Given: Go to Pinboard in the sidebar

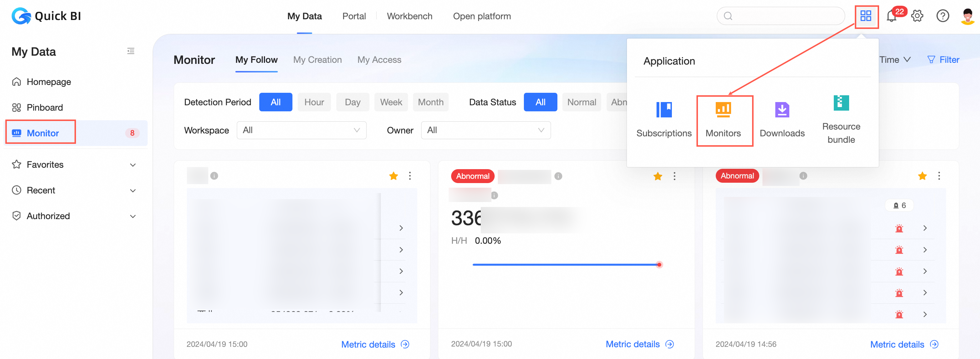Looking at the screenshot, I should [75, 107].
